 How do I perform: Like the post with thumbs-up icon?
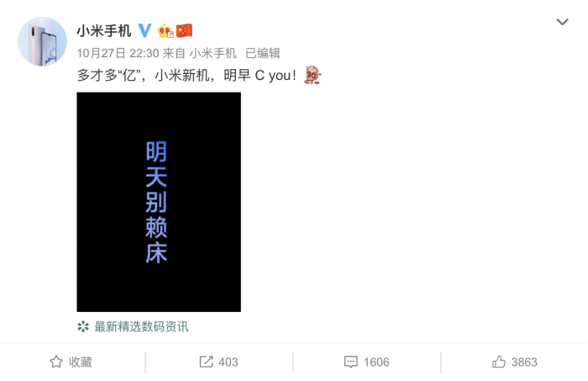point(499,362)
